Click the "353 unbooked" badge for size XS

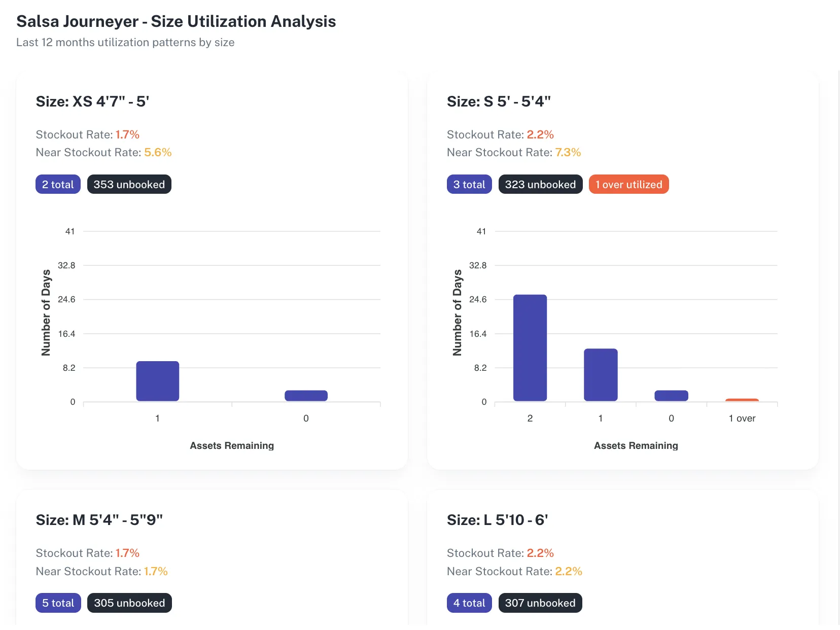pos(129,184)
